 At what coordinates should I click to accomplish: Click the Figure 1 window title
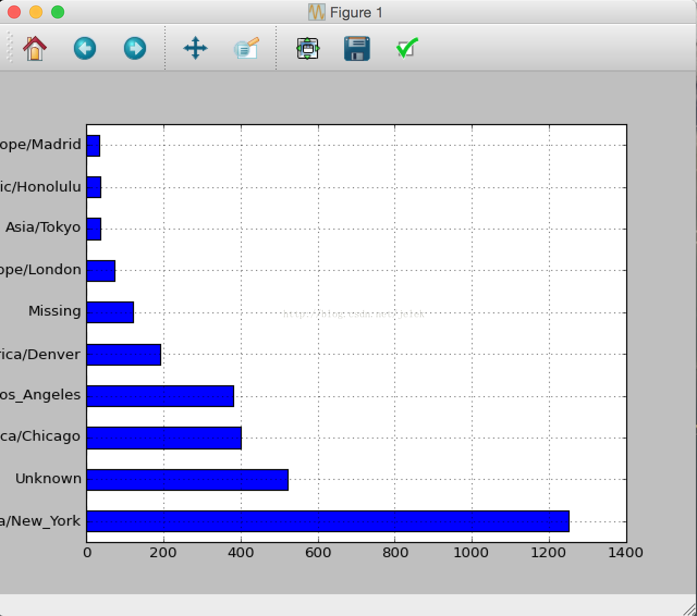(x=356, y=12)
